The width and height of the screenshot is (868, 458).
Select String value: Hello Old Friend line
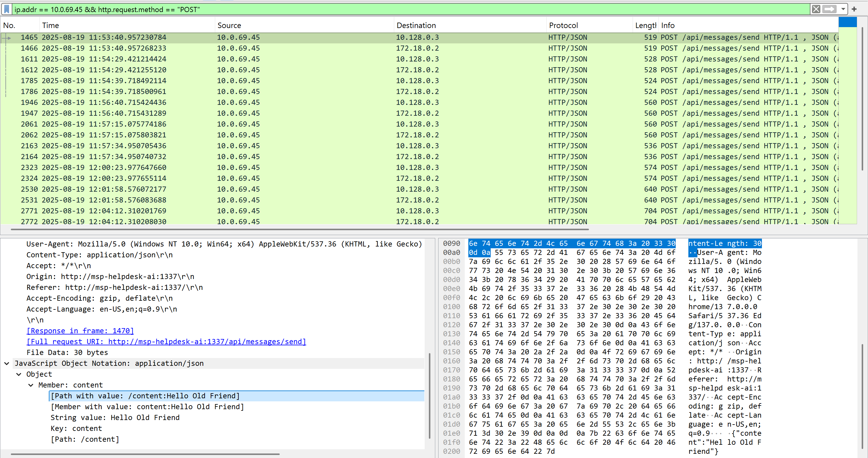(115, 418)
